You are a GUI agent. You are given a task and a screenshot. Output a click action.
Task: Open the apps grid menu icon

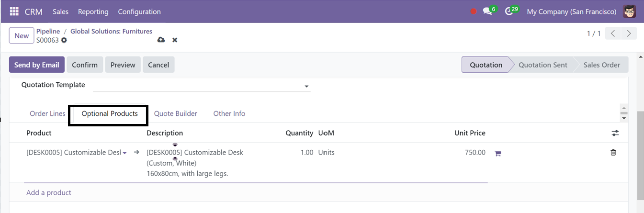pos(14,11)
